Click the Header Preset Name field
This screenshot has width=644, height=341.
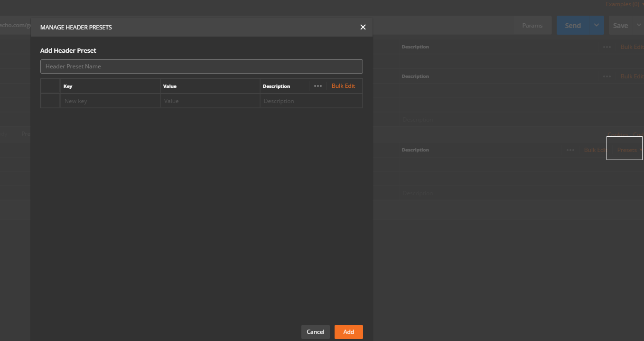coord(202,66)
